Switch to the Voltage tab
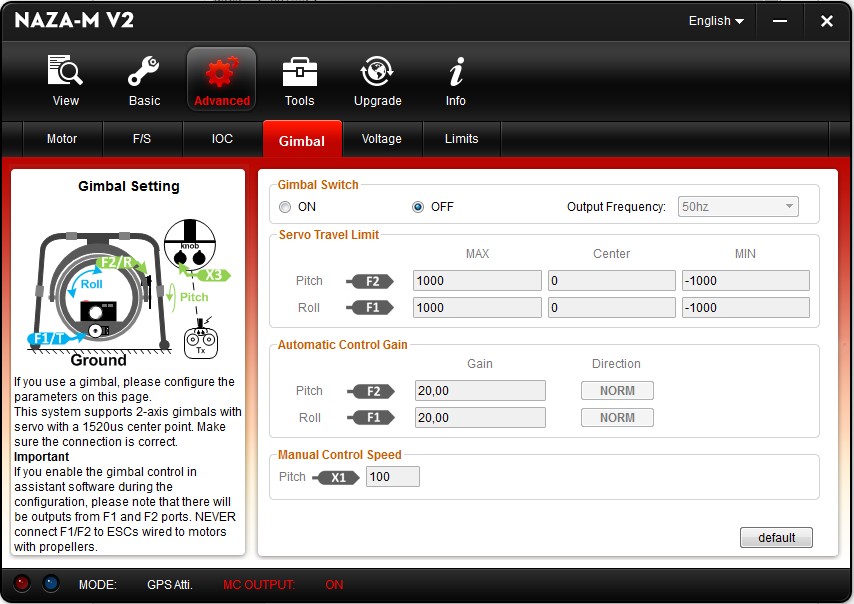This screenshot has height=604, width=854. [382, 139]
